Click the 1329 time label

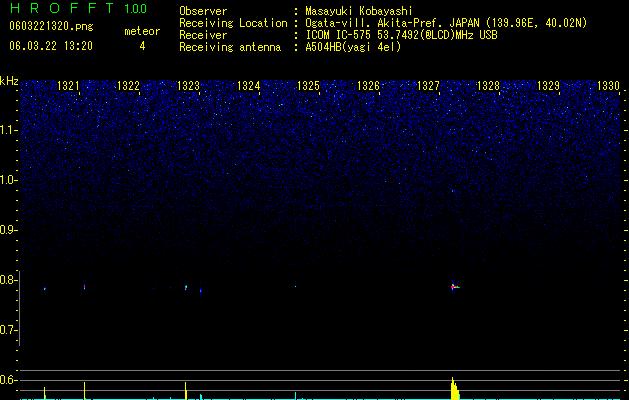point(548,86)
